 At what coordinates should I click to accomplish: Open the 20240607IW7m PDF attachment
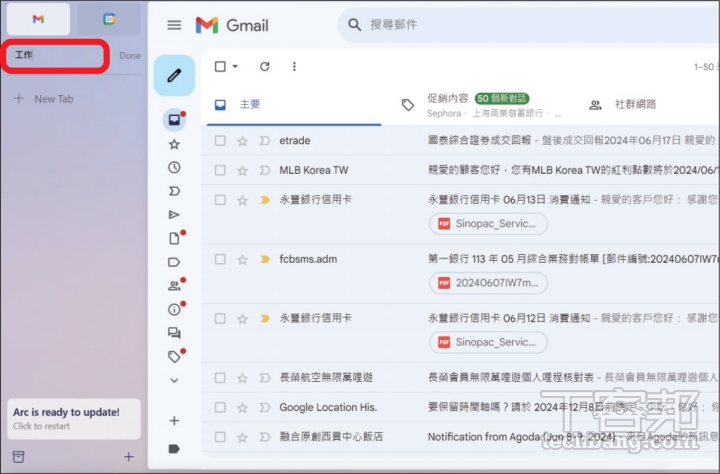(488, 283)
